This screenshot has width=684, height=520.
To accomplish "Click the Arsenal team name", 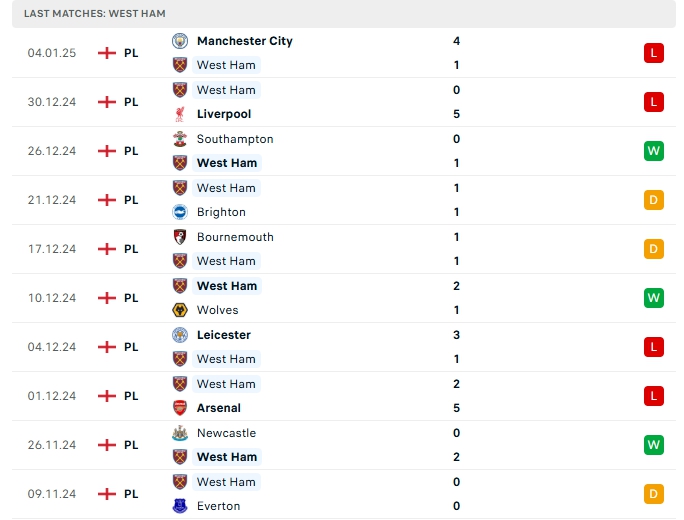I will (218, 408).
